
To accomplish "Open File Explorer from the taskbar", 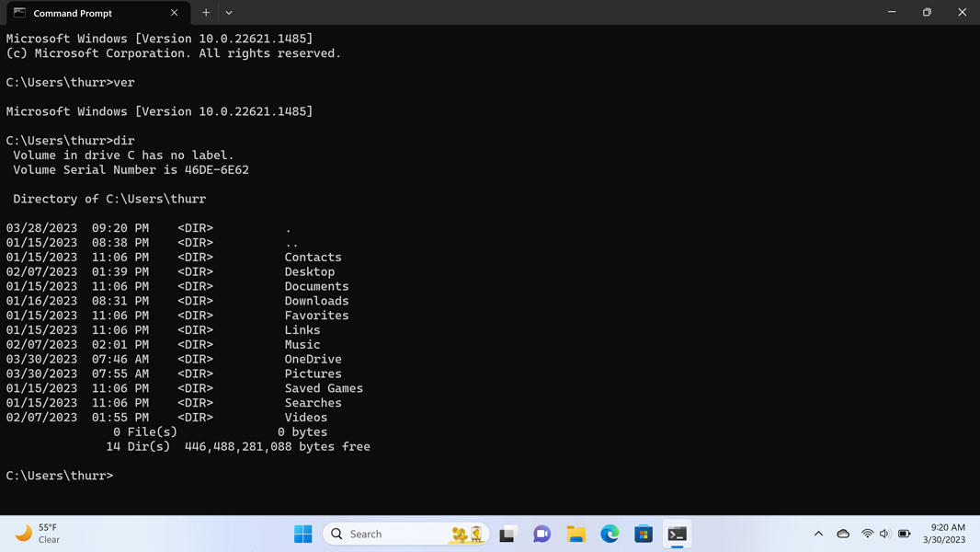I will (x=575, y=534).
